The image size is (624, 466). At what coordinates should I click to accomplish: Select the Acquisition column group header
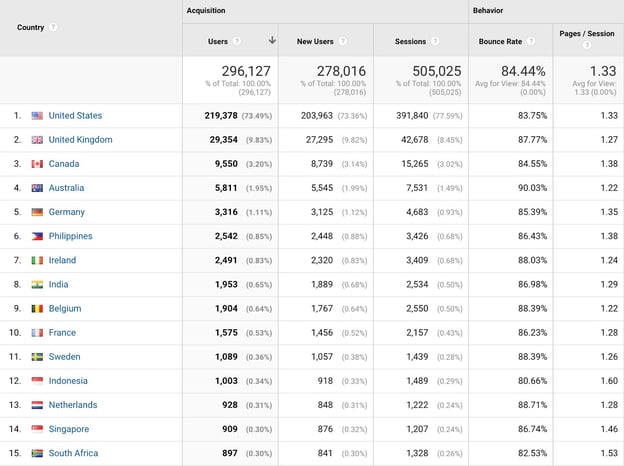[206, 10]
